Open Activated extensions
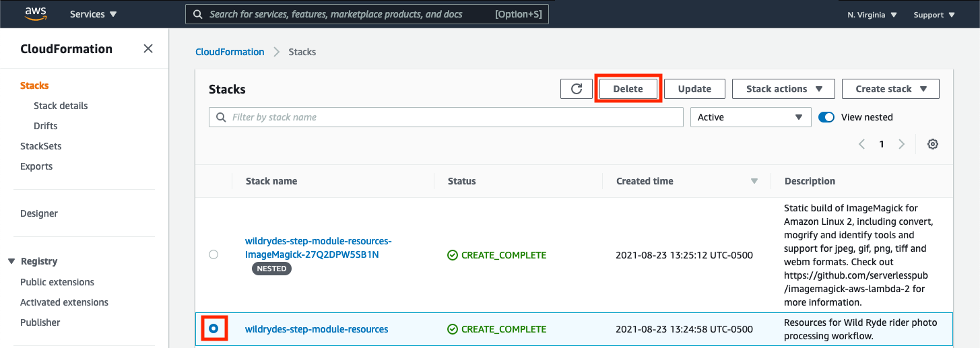The width and height of the screenshot is (980, 348). [64, 302]
